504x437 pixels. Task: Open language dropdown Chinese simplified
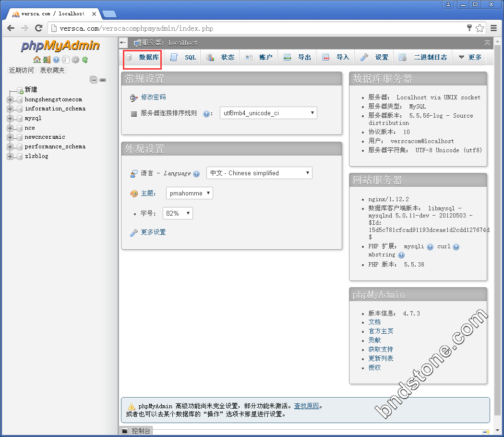click(259, 173)
